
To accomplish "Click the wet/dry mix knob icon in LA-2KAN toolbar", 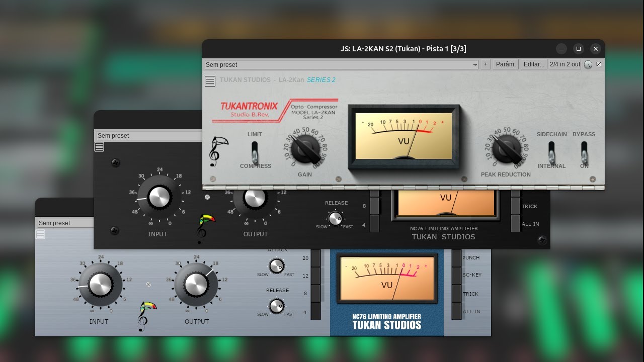I will click(588, 64).
